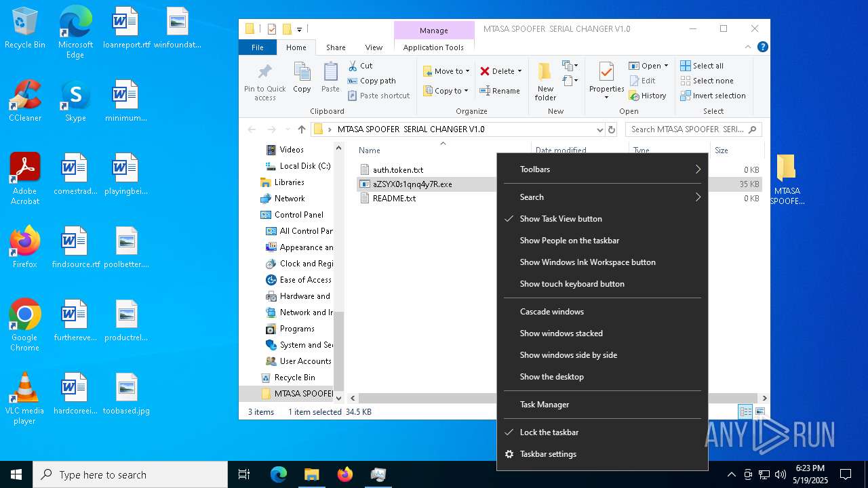Click Windows Start button
This screenshot has width=868, height=488.
tap(16, 474)
